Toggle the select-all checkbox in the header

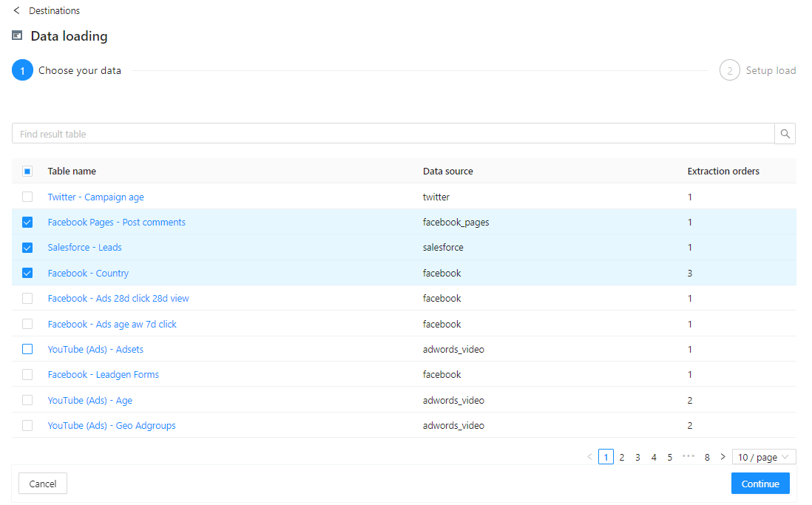click(27, 171)
